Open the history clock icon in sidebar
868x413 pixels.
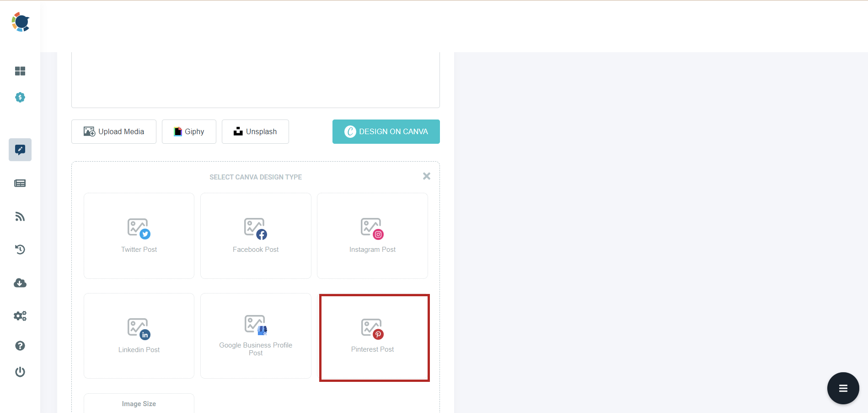tap(20, 250)
